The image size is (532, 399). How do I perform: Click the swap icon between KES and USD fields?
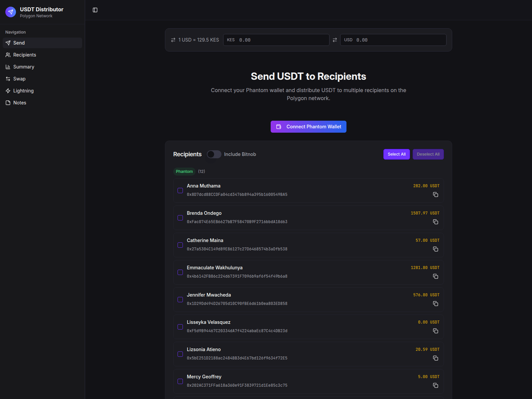point(335,40)
